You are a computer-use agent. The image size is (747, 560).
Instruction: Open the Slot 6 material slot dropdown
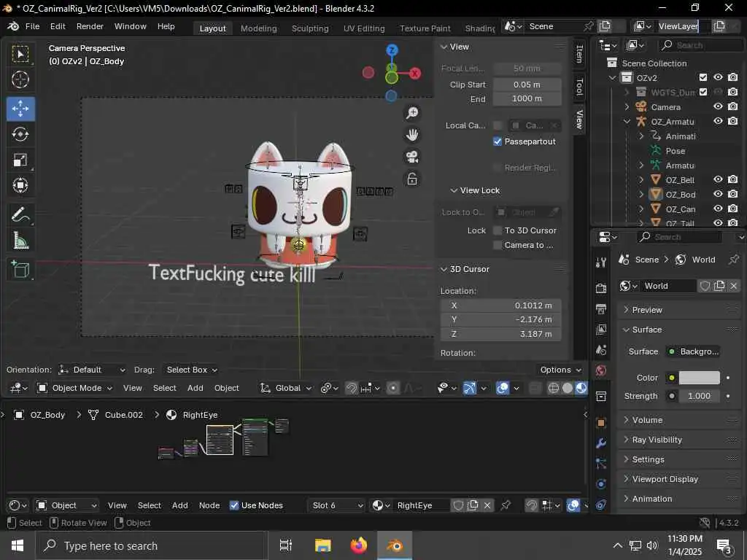[x=336, y=505]
